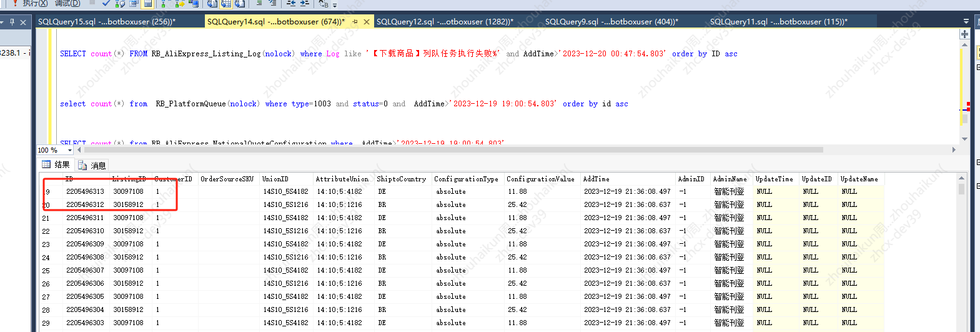This screenshot has height=332, width=980.
Task: Click the ID cell 2205496308
Action: [85, 257]
